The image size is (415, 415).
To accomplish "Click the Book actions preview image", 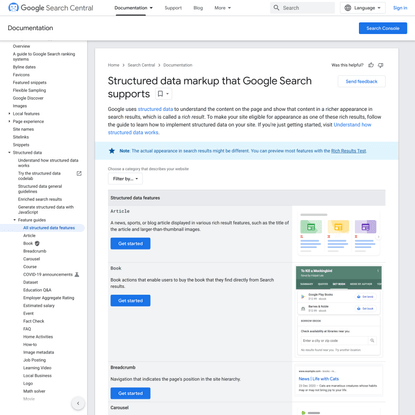I will [x=339, y=311].
